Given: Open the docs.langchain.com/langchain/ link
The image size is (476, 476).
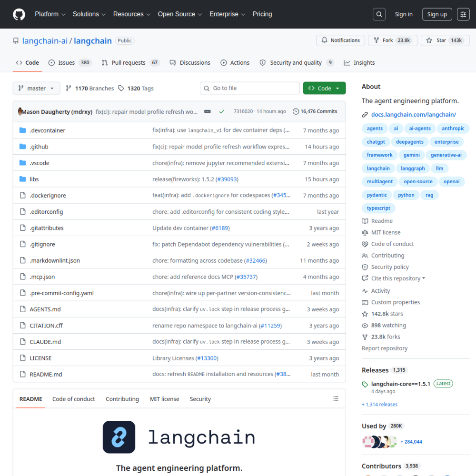Looking at the screenshot, I should [x=414, y=115].
